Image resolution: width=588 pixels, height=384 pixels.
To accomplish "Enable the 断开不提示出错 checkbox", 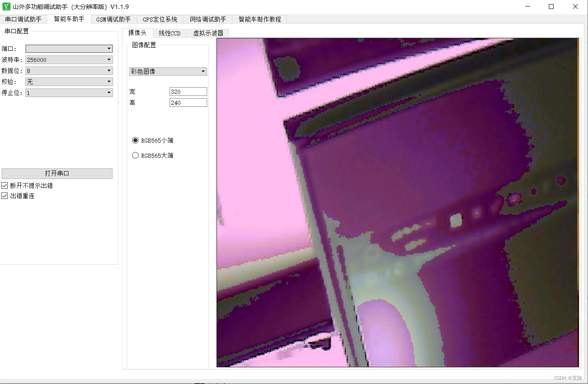I will click(x=4, y=185).
